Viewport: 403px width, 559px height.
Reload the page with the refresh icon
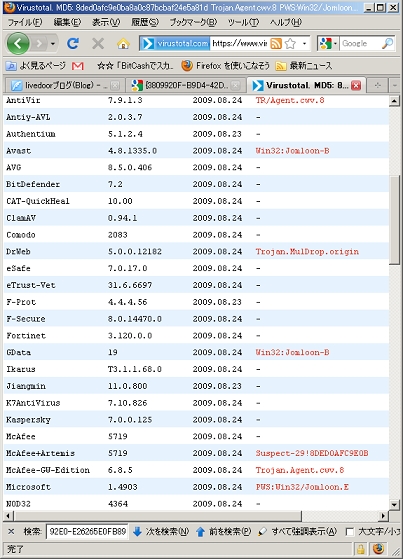pos(73,43)
